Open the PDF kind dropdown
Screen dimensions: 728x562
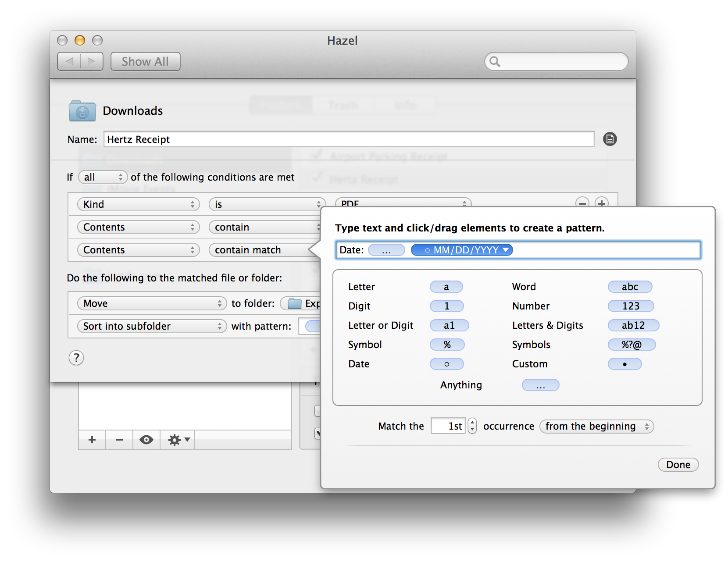403,203
